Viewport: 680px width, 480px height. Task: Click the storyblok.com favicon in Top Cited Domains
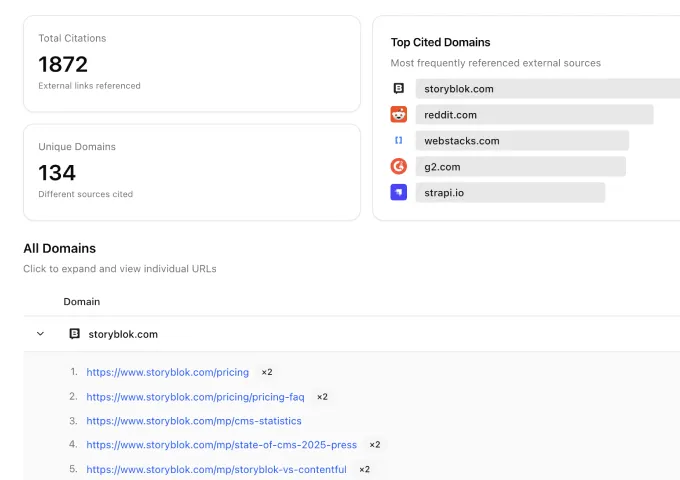pyautogui.click(x=399, y=88)
